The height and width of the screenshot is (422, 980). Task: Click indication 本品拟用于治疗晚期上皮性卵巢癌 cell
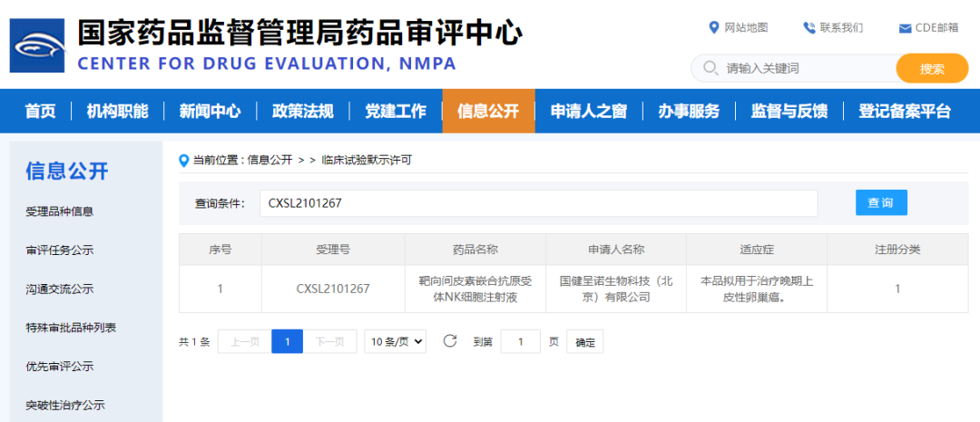tap(757, 289)
